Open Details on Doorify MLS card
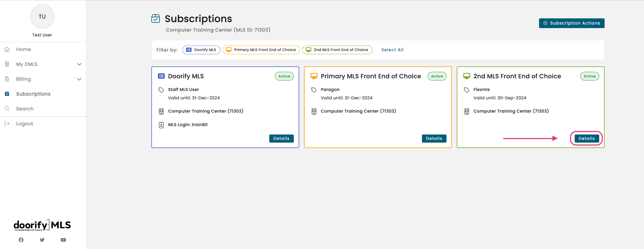Image resolution: width=644 pixels, height=249 pixels. click(x=281, y=139)
